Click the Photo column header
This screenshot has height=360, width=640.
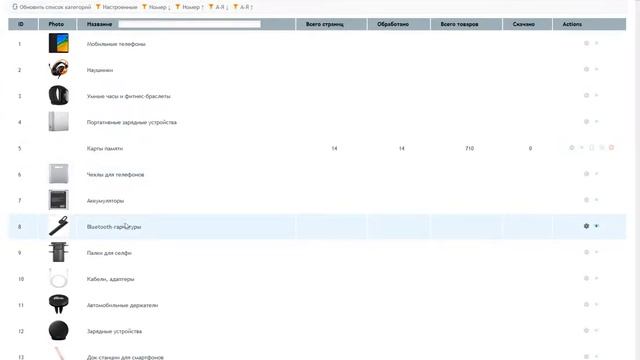click(x=58, y=24)
